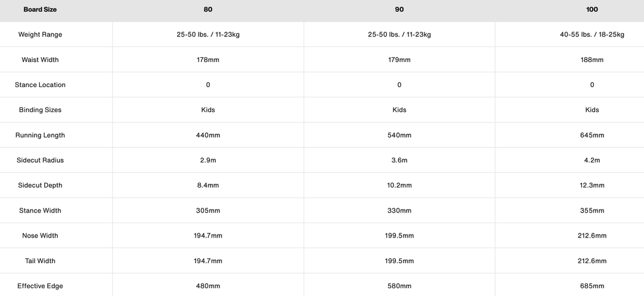Click the Effective Edge row label
The height and width of the screenshot is (296, 644).
[40, 286]
